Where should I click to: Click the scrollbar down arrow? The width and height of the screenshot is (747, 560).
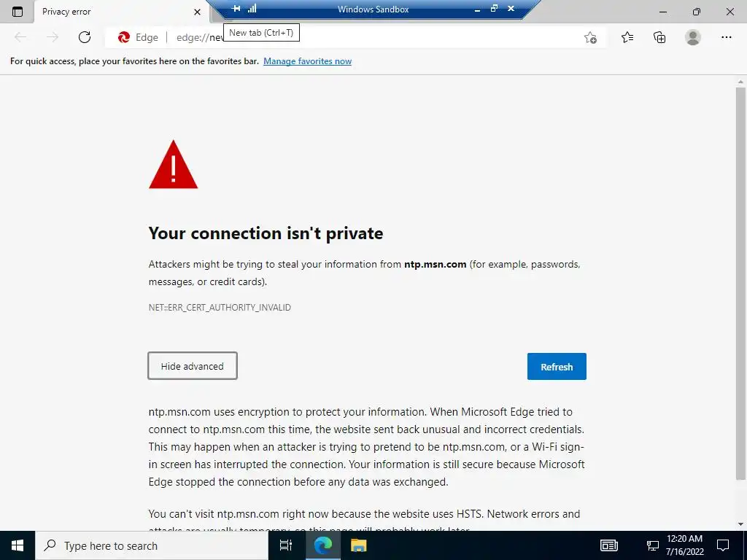[x=740, y=524]
